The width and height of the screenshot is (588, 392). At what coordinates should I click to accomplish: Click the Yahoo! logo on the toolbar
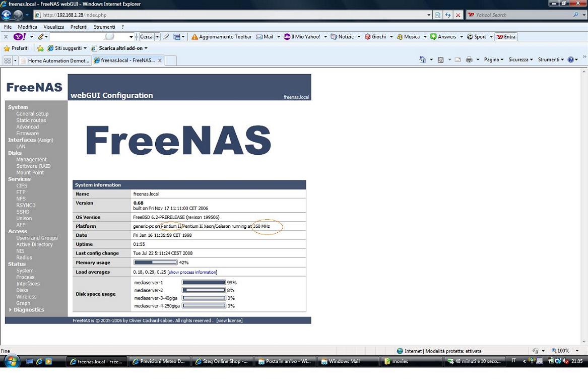coord(20,37)
